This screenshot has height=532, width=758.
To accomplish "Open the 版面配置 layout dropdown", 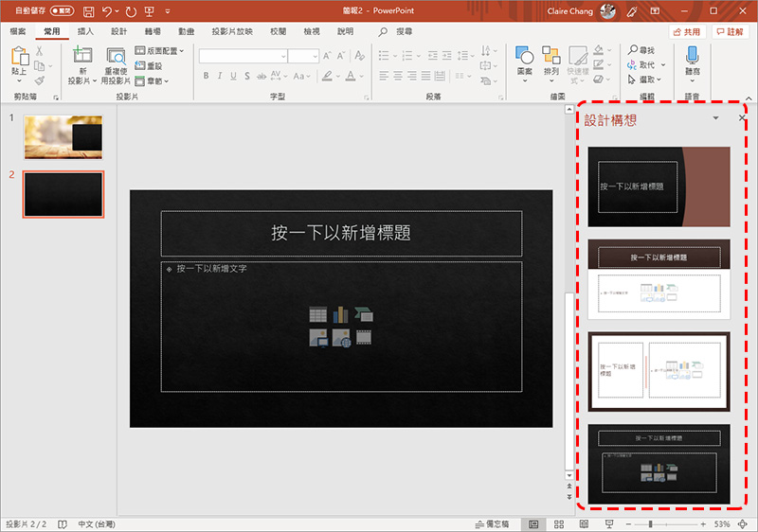I will pyautogui.click(x=159, y=51).
